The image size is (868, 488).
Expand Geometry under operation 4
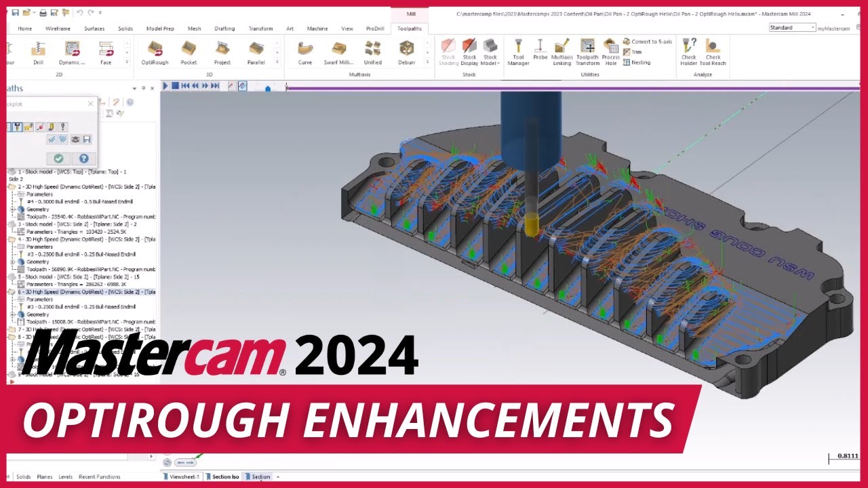click(14, 262)
